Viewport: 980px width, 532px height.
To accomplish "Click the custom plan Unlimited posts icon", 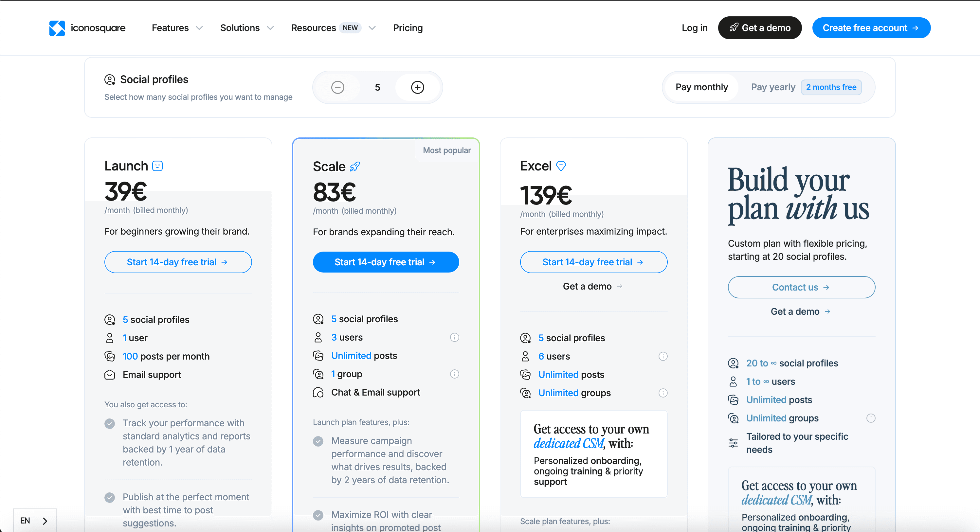I will pos(733,400).
